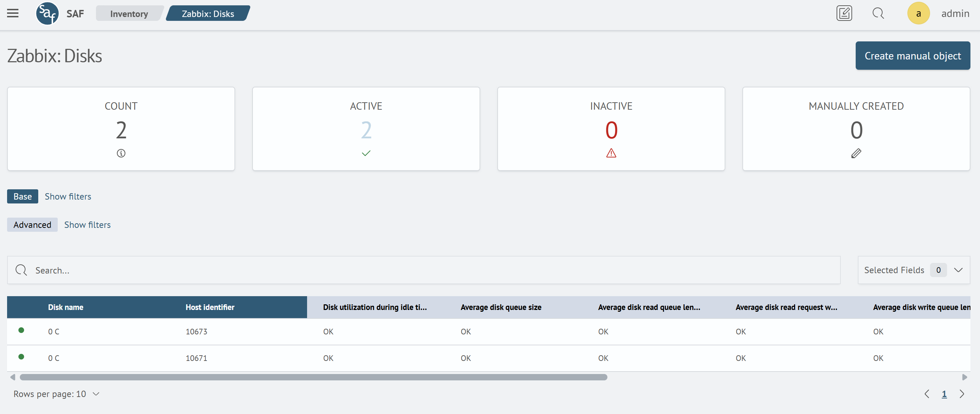Image resolution: width=980 pixels, height=414 pixels.
Task: Toggle the Advanced filter button
Action: point(32,225)
